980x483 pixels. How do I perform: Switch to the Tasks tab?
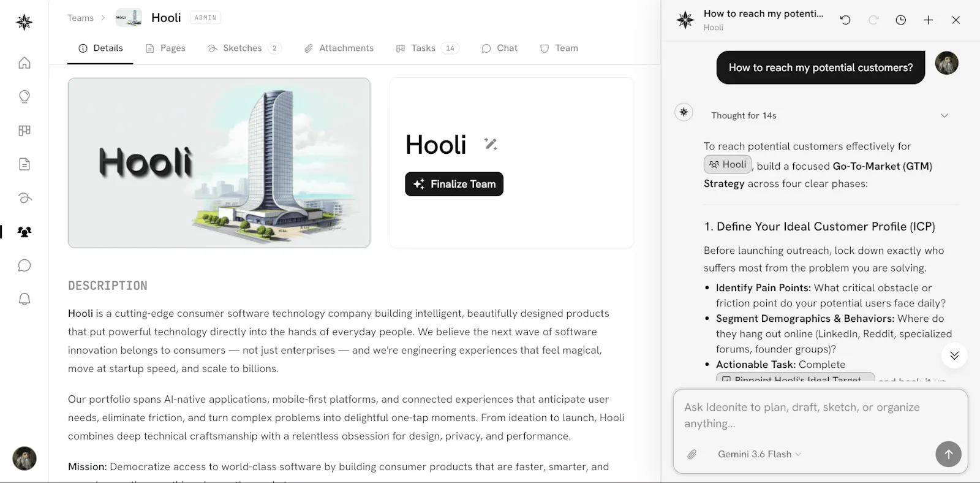click(x=428, y=48)
